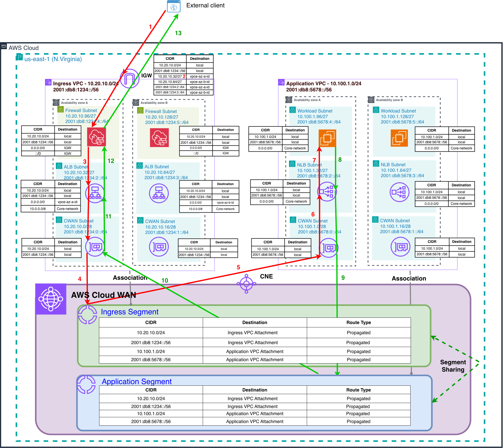503x448 pixels.
Task: Select the us-east-1 (N.Virginia) region label
Action: click(53, 59)
